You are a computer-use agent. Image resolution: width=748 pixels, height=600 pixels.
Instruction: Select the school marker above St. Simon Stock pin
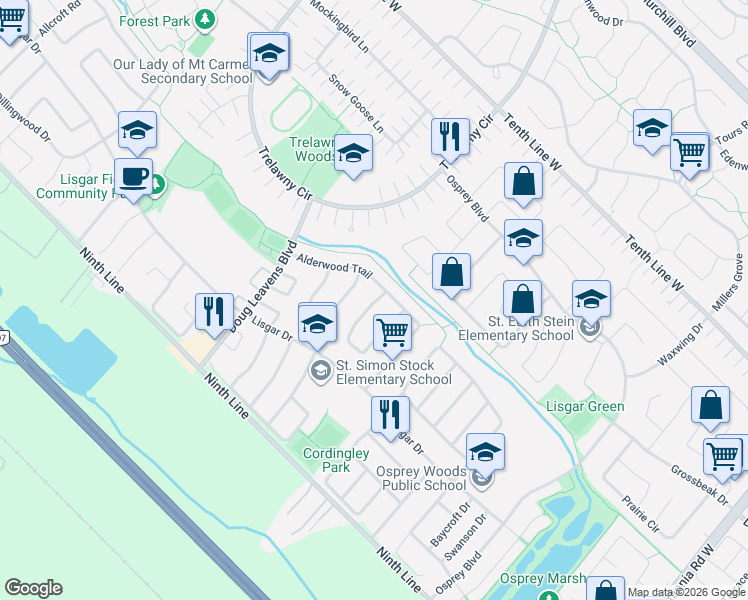[x=317, y=325]
